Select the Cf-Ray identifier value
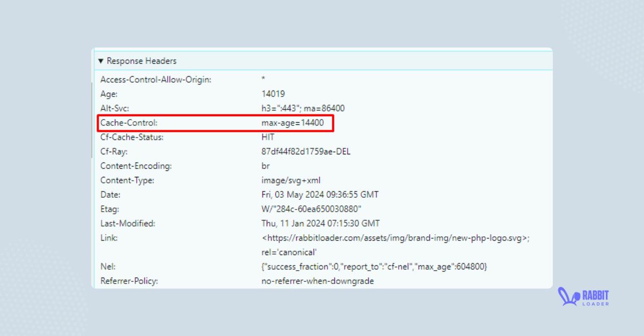Image resolution: width=644 pixels, height=336 pixels. click(x=306, y=152)
